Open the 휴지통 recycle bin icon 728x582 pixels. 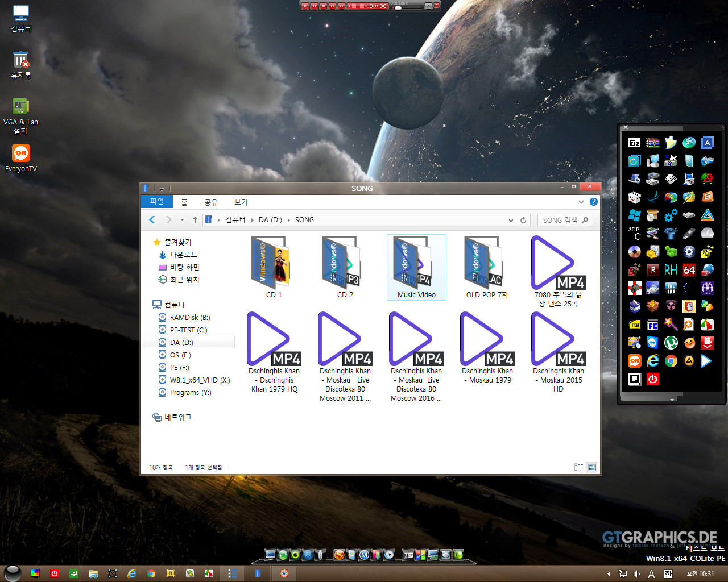pos(21,64)
